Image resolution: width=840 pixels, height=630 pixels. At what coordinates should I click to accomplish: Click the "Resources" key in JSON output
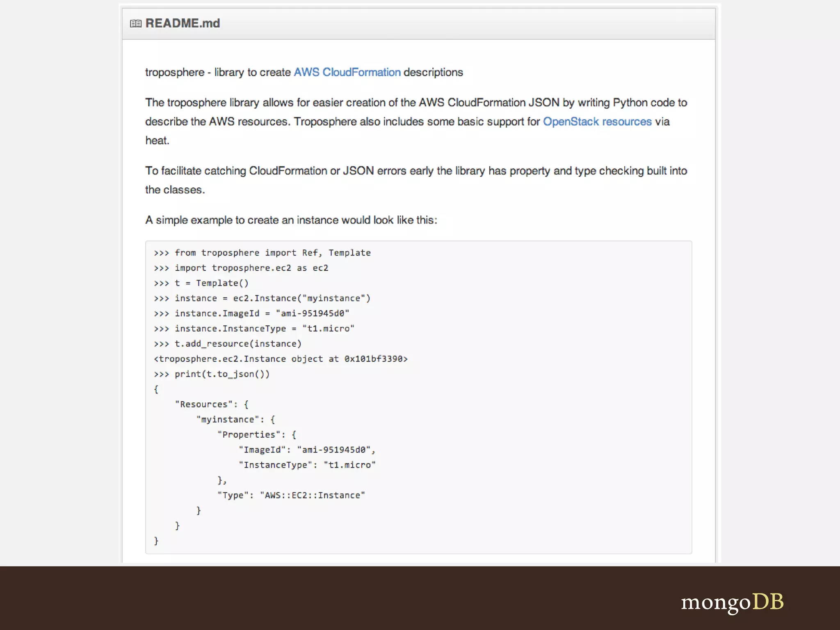click(x=204, y=404)
